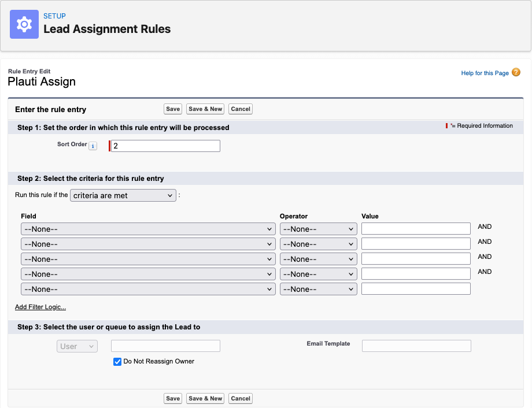Click the user name field in Step 3

[165, 346]
